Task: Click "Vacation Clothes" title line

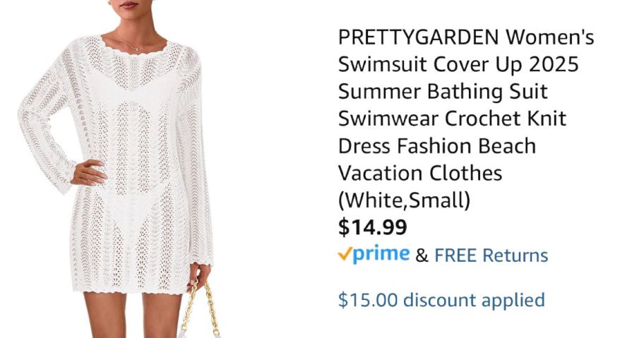Action: tap(420, 173)
